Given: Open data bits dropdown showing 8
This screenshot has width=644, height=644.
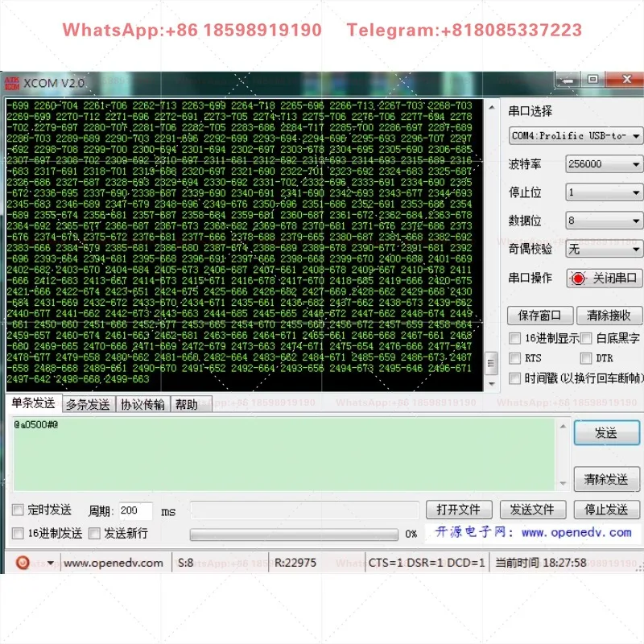Looking at the screenshot, I should (604, 221).
